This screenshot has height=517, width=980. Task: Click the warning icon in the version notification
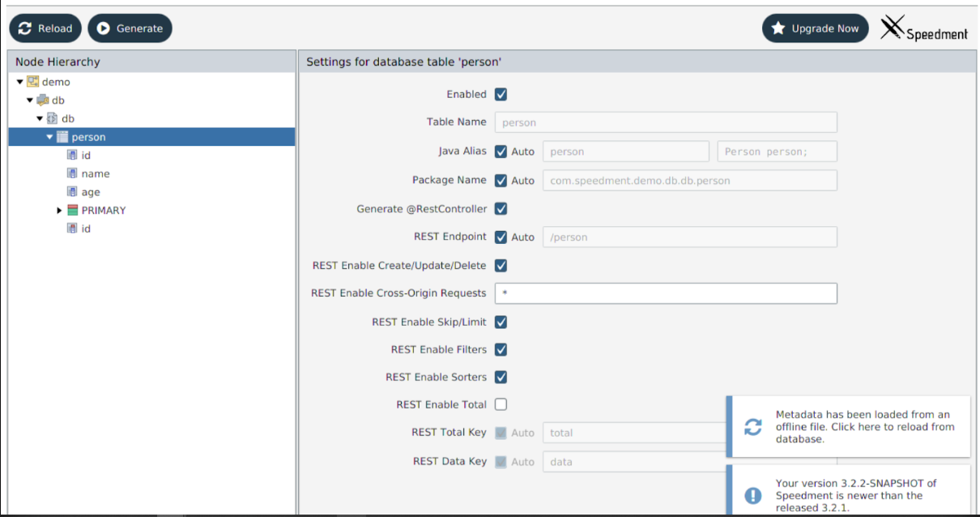click(x=753, y=495)
